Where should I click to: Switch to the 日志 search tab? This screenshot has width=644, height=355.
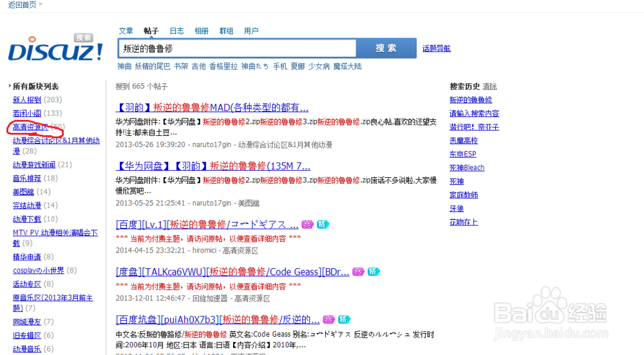tap(176, 31)
